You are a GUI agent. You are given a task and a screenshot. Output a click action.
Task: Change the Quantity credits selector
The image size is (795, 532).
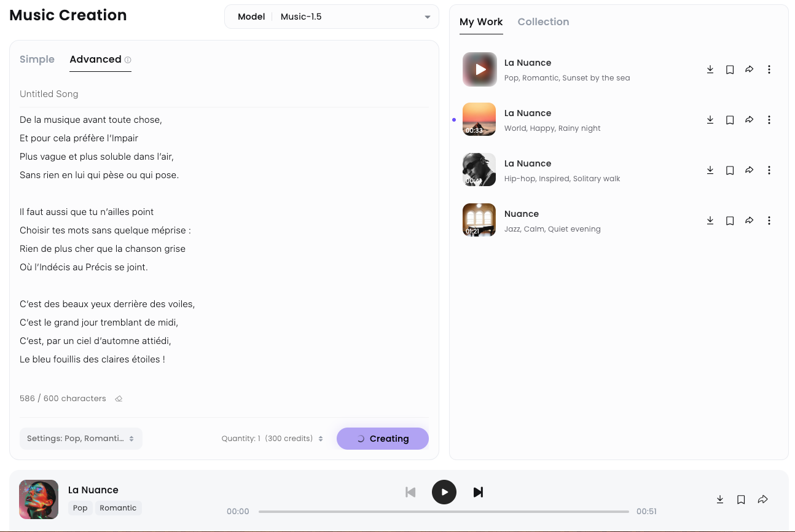[x=272, y=439]
